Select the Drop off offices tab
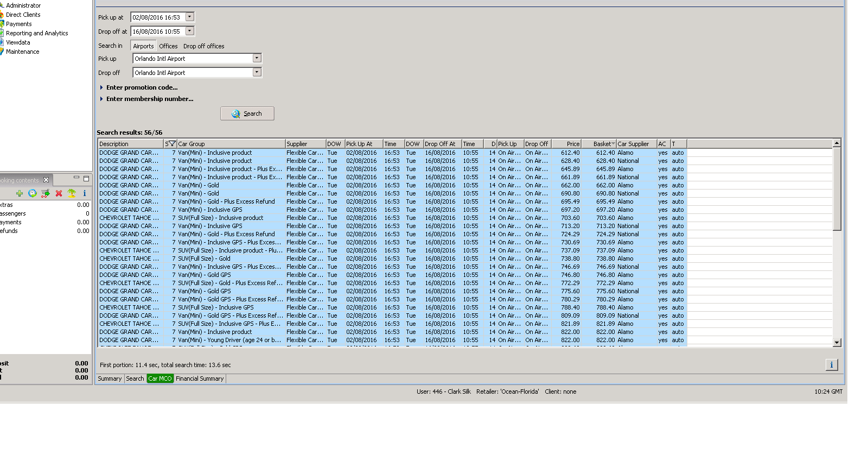The width and height of the screenshot is (868, 467). pos(203,46)
